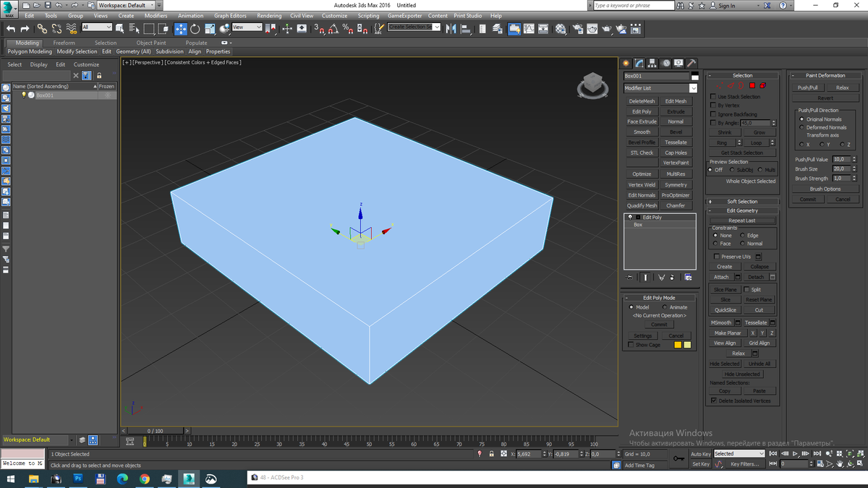The image size is (868, 488).
Task: Click the Hide Unselected button
Action: 742,374
